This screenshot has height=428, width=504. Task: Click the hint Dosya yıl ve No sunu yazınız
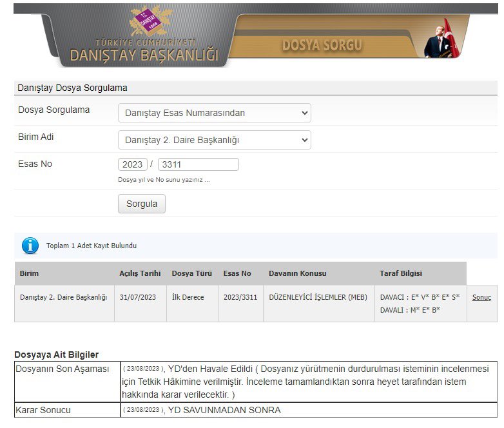(x=164, y=180)
